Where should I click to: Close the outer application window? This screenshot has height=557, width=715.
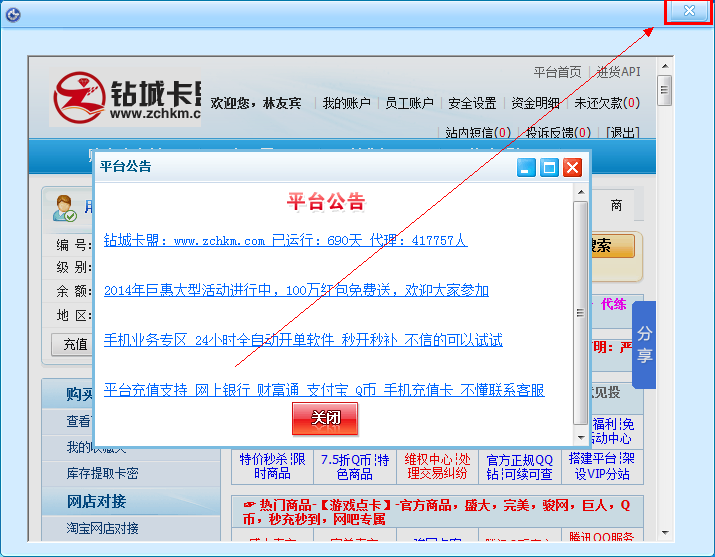[x=689, y=11]
